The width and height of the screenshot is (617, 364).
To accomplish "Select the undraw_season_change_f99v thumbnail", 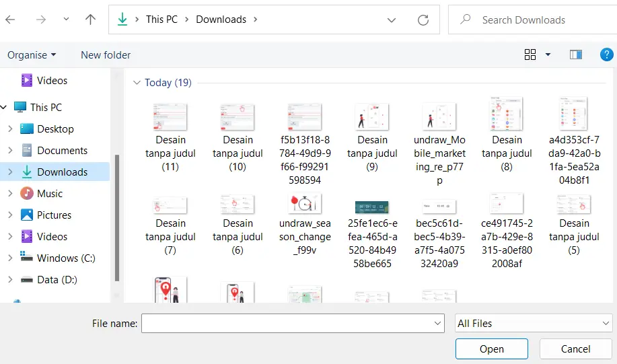I will click(305, 204).
